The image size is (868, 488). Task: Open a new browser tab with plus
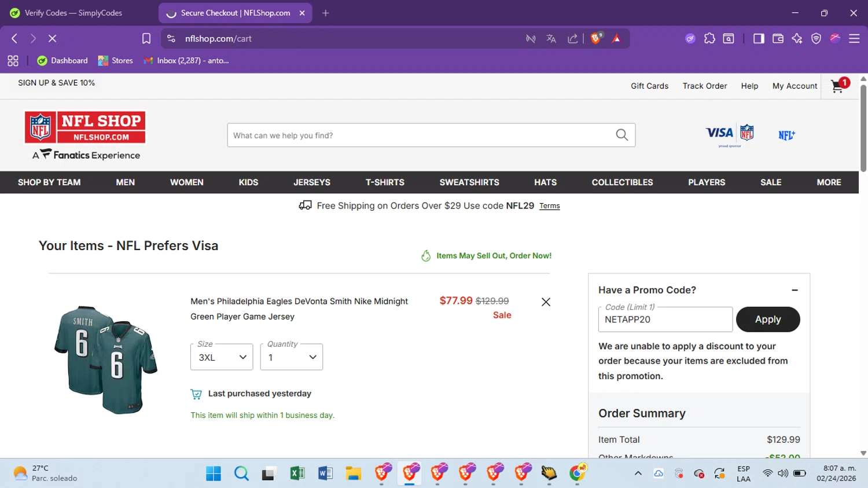(326, 13)
